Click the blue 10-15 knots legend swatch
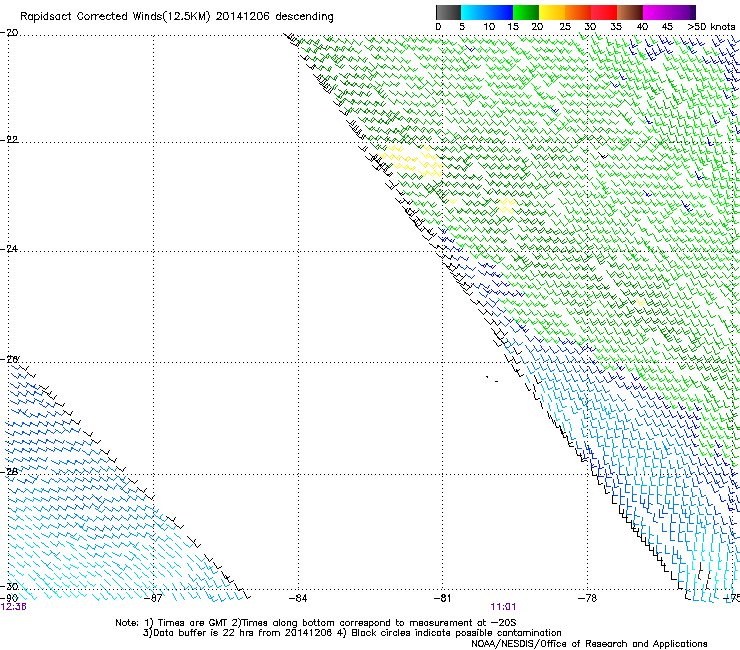 click(500, 12)
